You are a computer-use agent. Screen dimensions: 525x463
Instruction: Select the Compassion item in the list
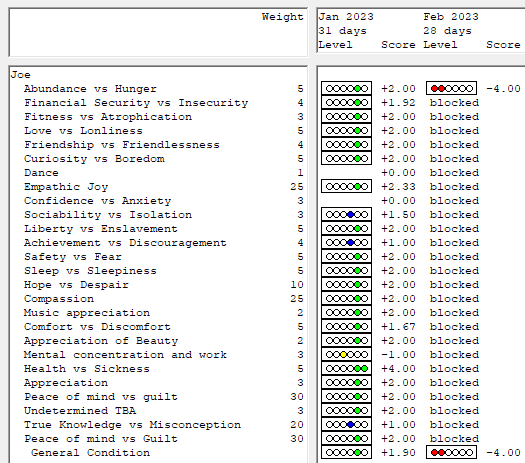[x=59, y=299]
